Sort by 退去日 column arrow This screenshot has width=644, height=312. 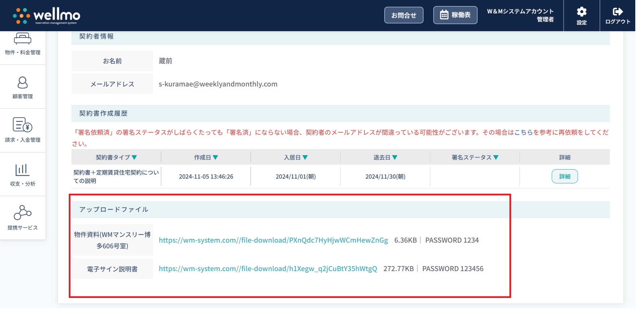pyautogui.click(x=395, y=158)
